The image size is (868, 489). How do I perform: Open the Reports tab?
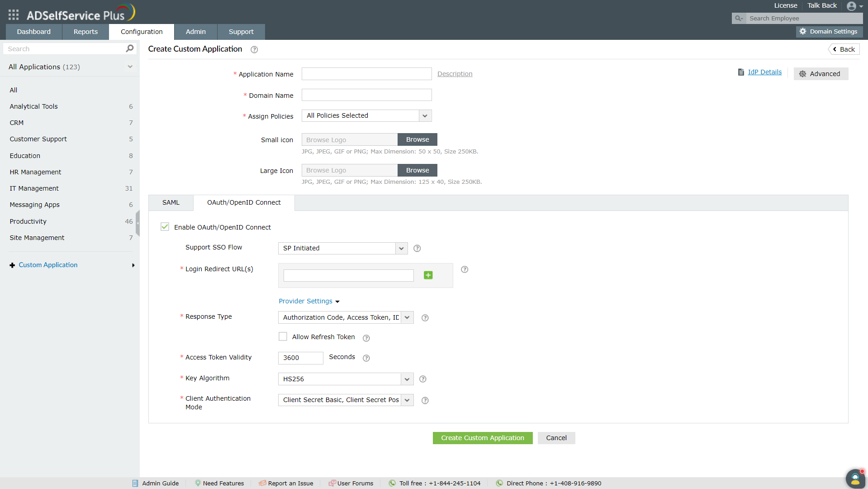85,32
